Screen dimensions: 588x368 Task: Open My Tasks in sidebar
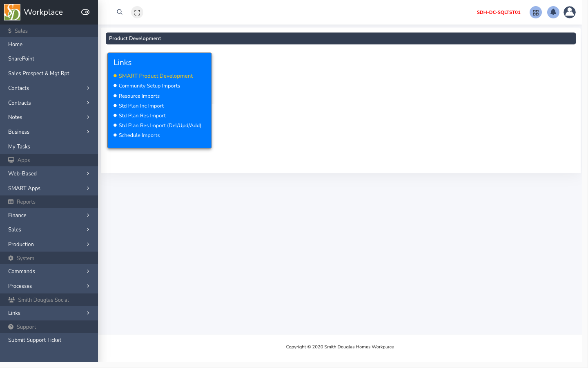[x=19, y=146]
